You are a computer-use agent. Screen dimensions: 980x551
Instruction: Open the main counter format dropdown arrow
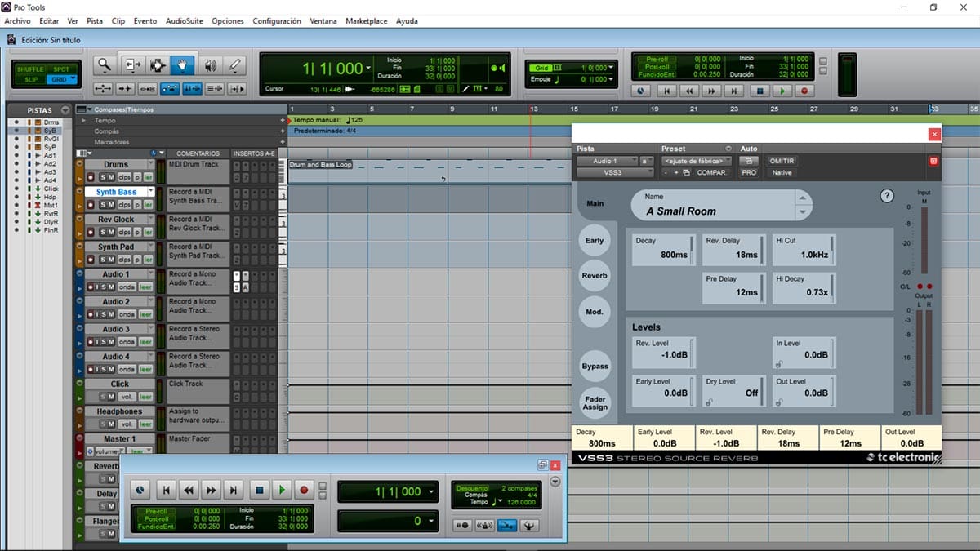click(x=369, y=69)
